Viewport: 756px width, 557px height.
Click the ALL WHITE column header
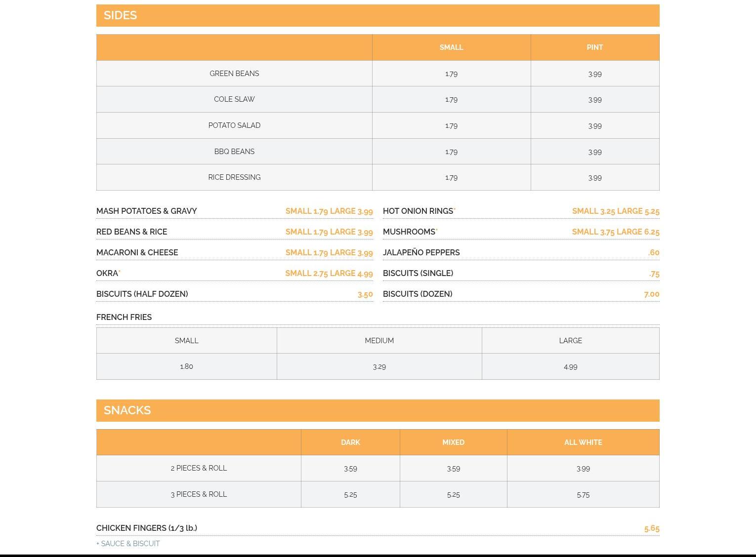[x=583, y=442]
